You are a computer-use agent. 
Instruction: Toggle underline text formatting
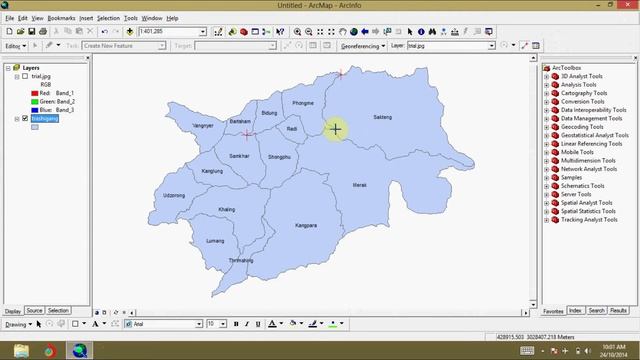[x=258, y=324]
